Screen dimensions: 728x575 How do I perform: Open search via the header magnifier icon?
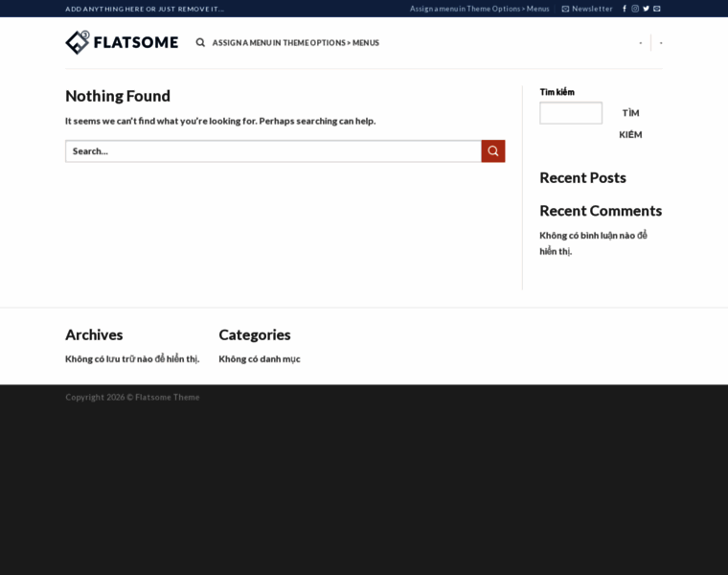[x=200, y=42]
